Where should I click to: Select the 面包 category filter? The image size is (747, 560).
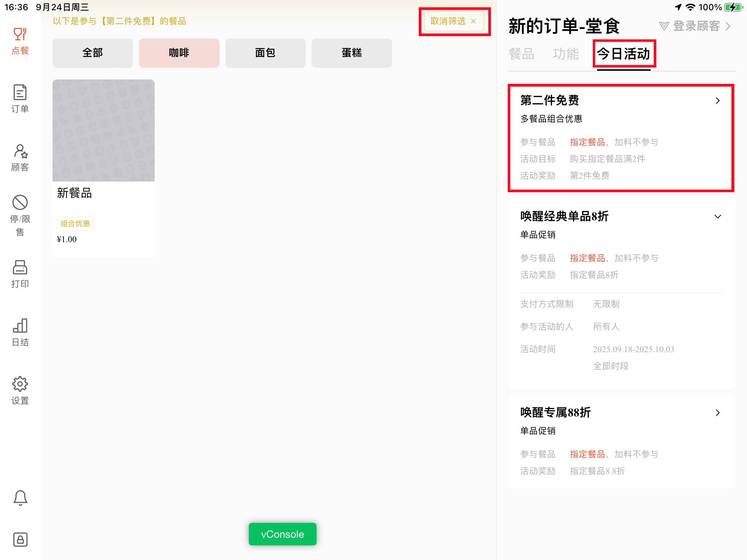tap(265, 53)
